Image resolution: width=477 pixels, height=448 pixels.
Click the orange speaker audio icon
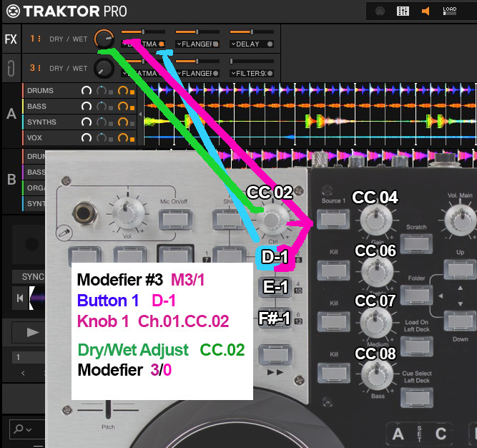point(426,11)
